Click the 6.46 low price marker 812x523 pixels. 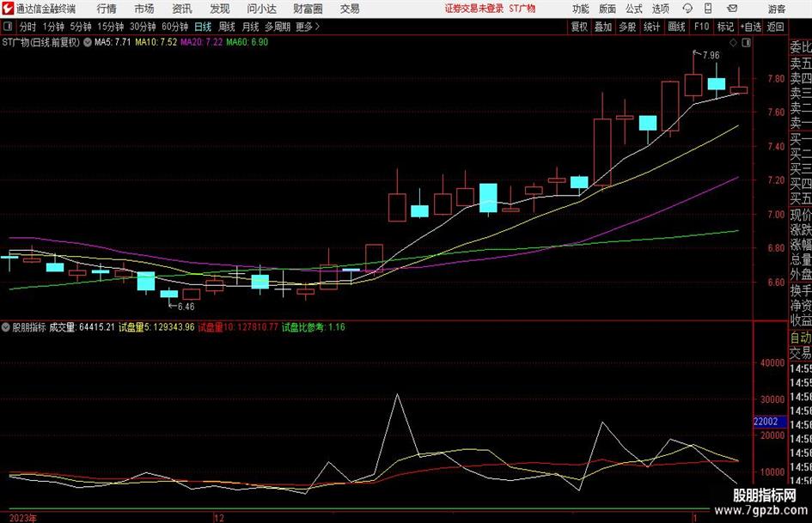(186, 307)
